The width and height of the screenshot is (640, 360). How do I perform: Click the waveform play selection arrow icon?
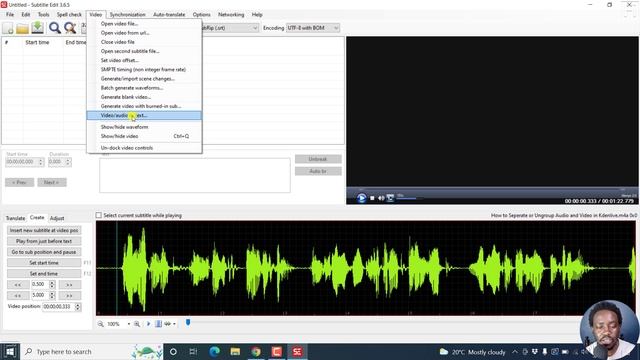[148, 324]
